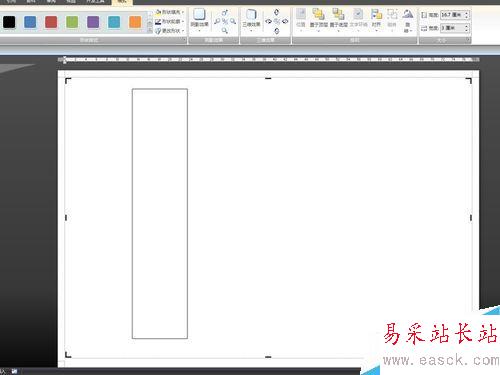Click the Bring to Front (置于顶层) icon
500x375 pixels.
coord(318,14)
